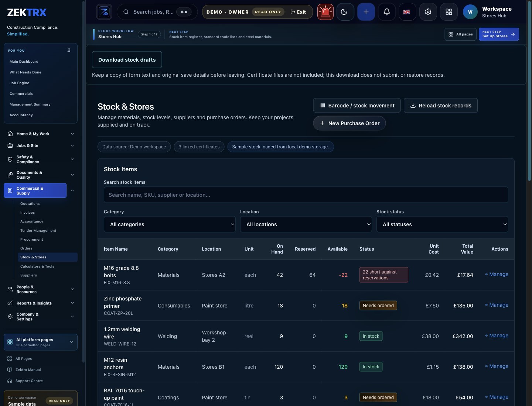This screenshot has height=406, width=532.
Task: Open Tender Management submenu item
Action: coord(38,231)
